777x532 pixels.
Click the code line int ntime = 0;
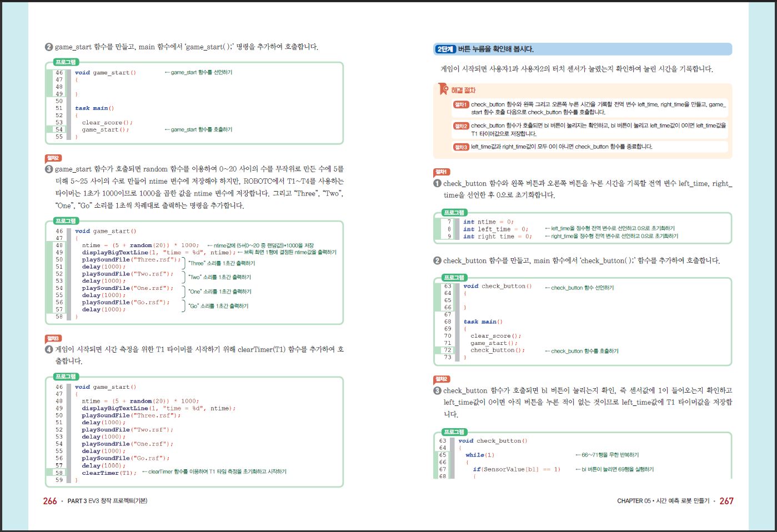(x=488, y=222)
